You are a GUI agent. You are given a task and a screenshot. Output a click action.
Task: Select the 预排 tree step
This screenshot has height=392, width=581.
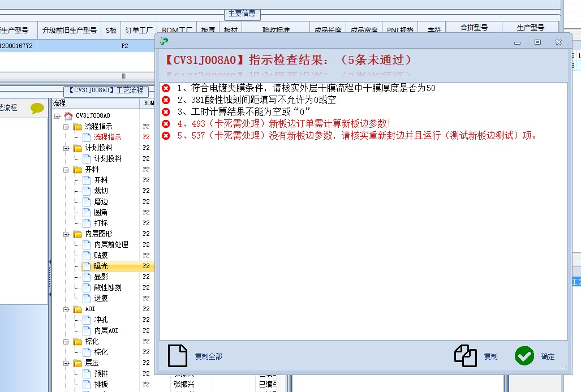tap(101, 373)
